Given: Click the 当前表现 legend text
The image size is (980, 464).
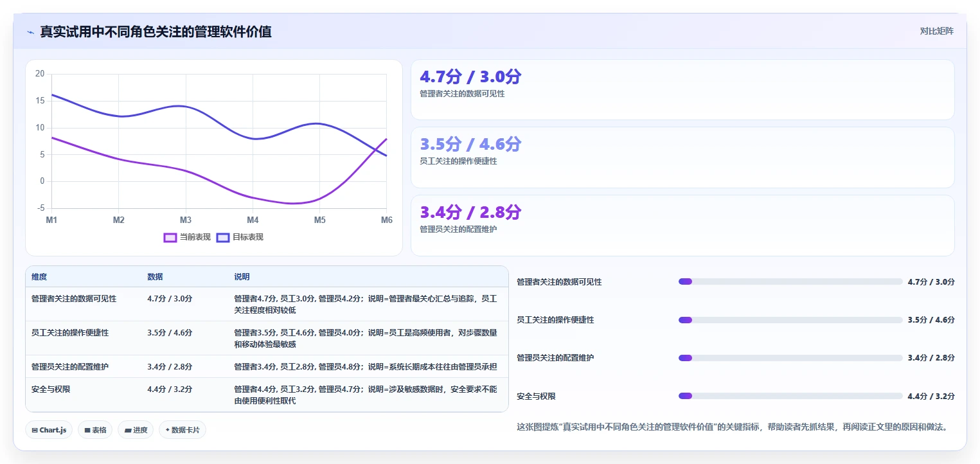Looking at the screenshot, I should pyautogui.click(x=195, y=237).
